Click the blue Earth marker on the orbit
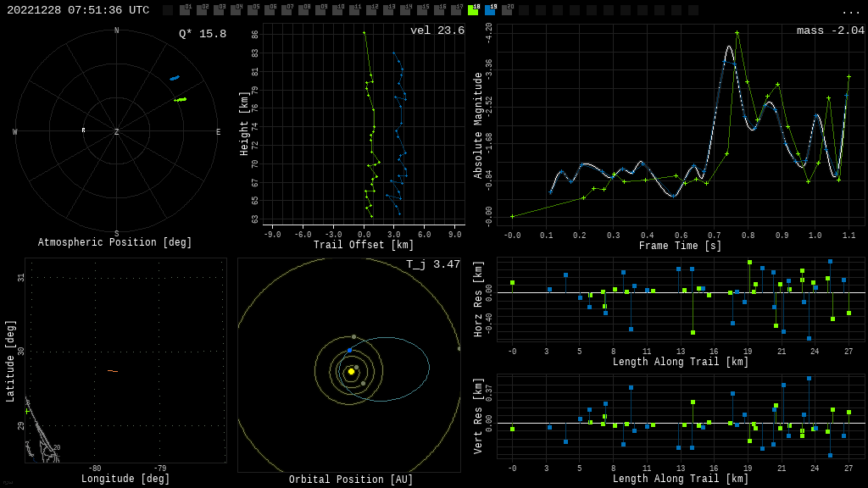The image size is (868, 488). [x=349, y=350]
